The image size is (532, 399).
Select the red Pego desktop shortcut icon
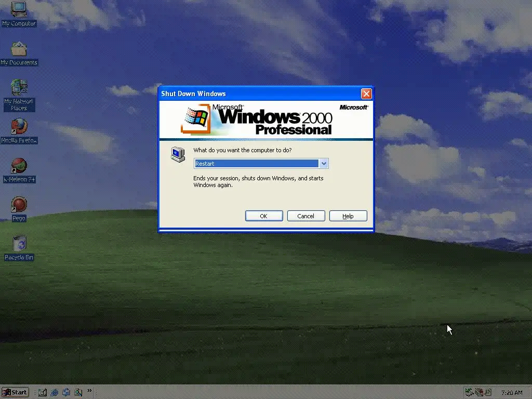coord(19,204)
